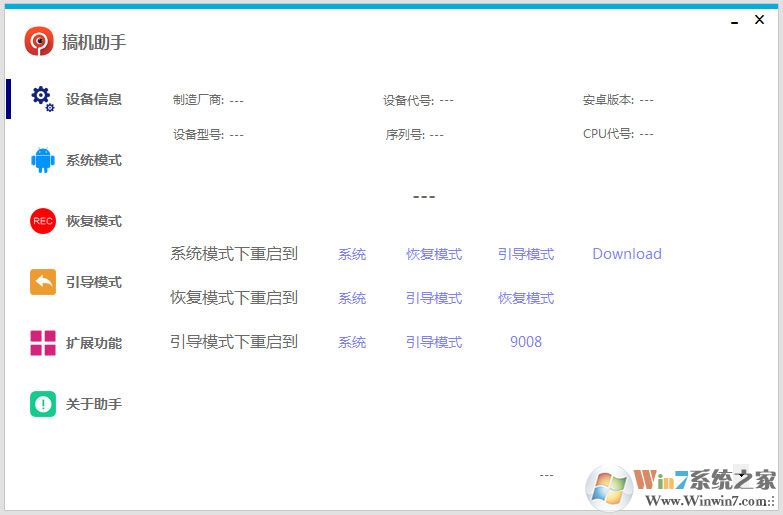783x515 pixels.
Task: Select the orange arrow 引导模式 icon
Action: [42, 282]
